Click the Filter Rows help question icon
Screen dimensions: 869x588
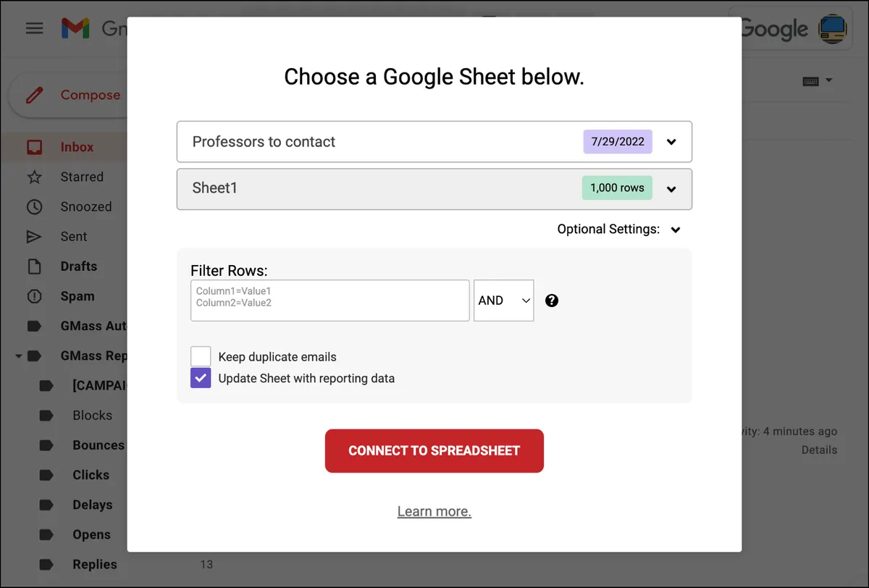click(x=552, y=301)
